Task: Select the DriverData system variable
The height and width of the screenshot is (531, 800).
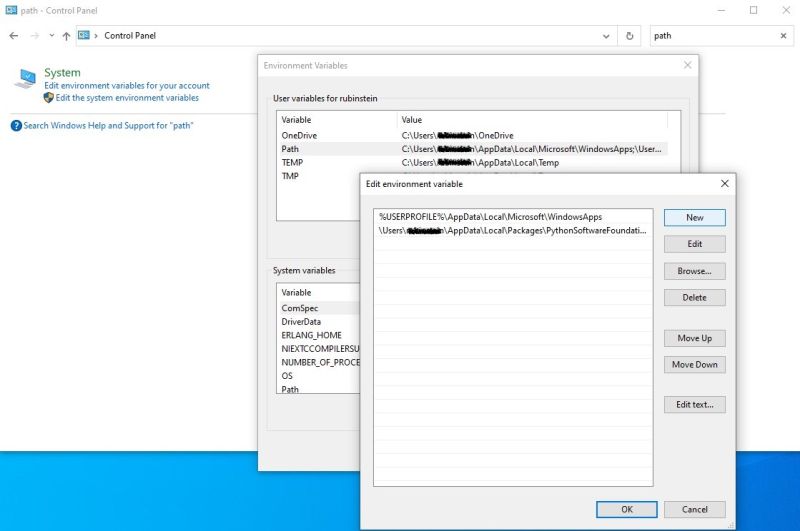Action: pos(319,322)
